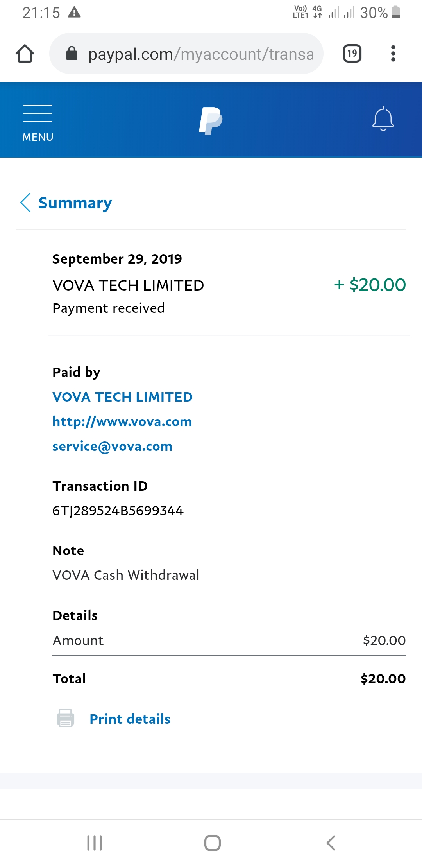
Task: Tap the PayPal logo in header
Action: pos(211,121)
